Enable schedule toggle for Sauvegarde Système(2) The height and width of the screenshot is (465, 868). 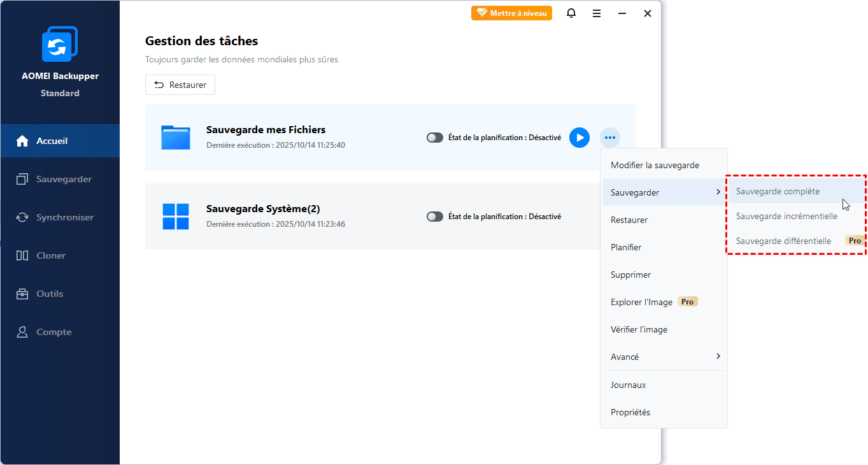coord(435,217)
